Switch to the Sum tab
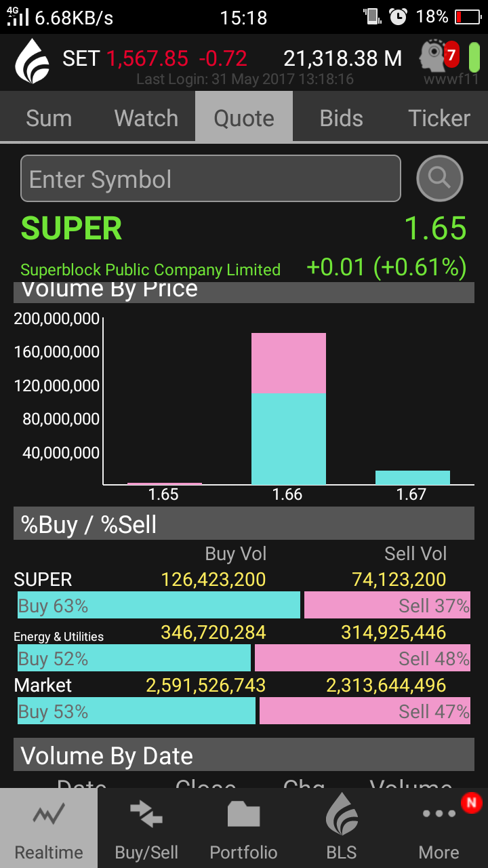This screenshot has height=868, width=488. 49,118
